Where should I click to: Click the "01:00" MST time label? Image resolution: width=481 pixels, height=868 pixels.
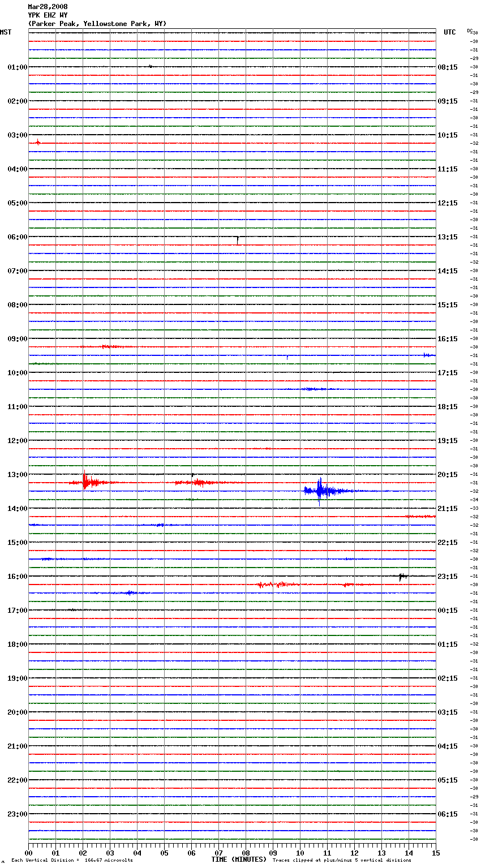coord(18,67)
